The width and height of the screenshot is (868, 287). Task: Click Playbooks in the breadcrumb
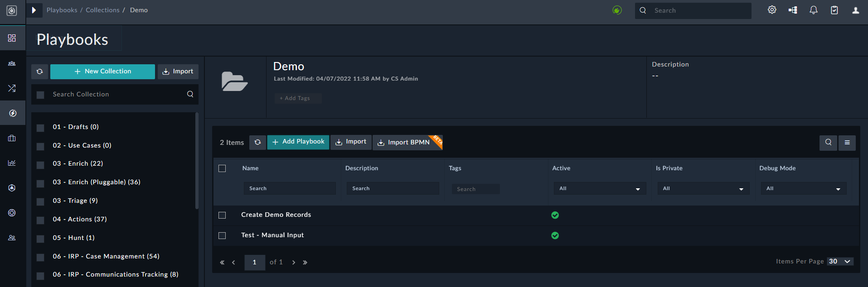[x=62, y=10]
